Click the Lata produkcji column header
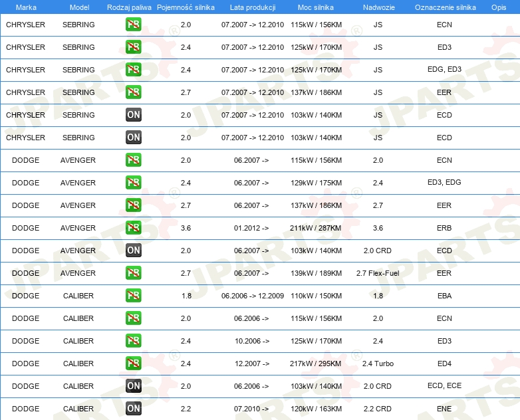This screenshot has height=420, width=520. click(253, 7)
